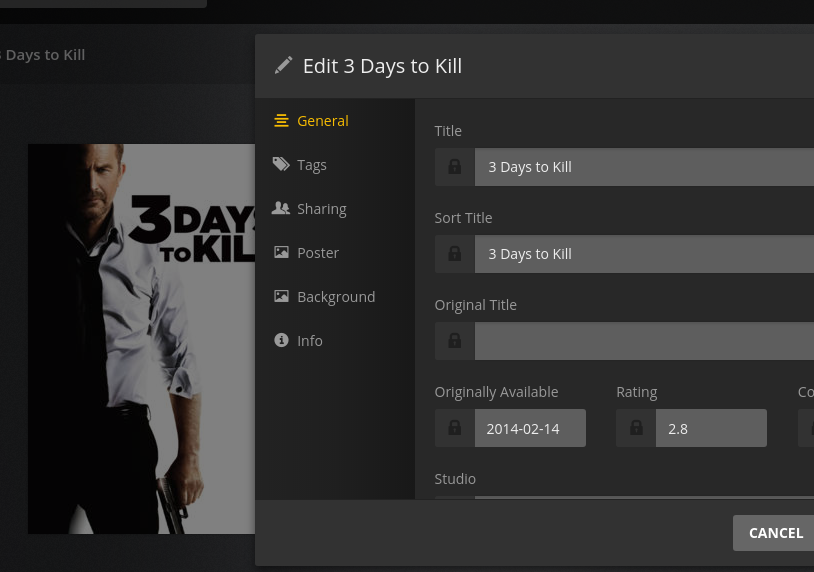Viewport: 814px width, 572px height.
Task: Toggle the lock icon for Original Title
Action: pos(455,341)
